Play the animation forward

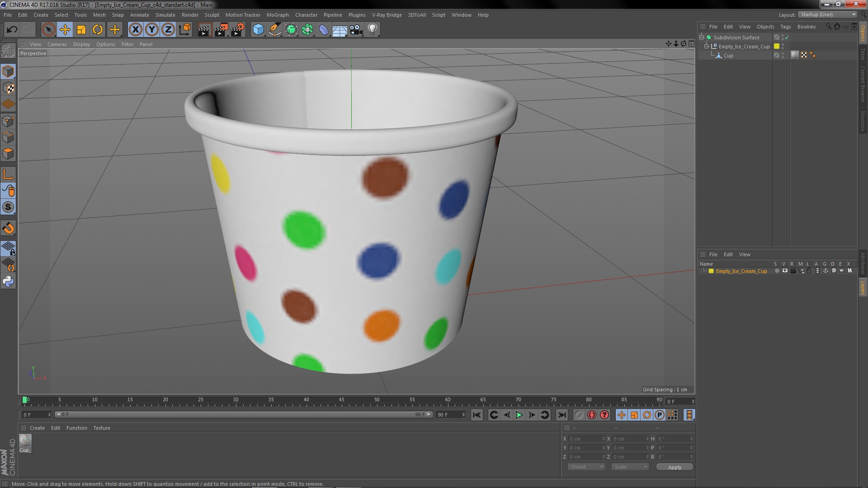point(519,415)
